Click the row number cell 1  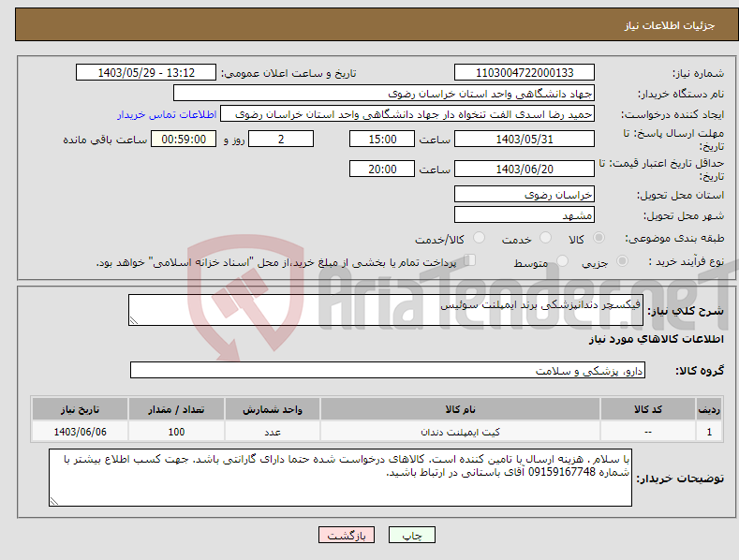point(709,432)
